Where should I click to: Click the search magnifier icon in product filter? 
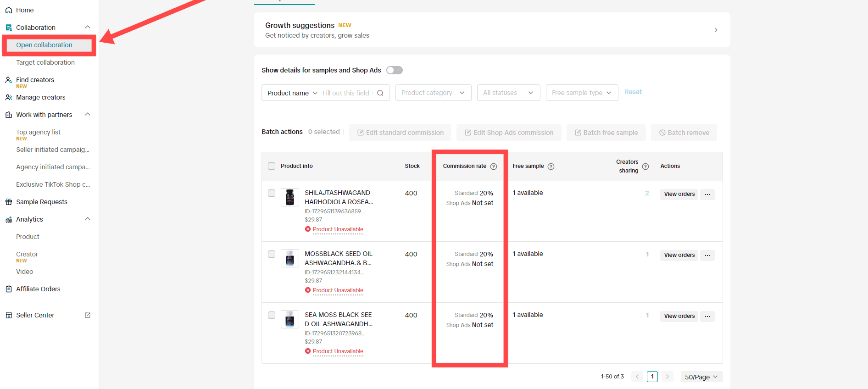pyautogui.click(x=380, y=93)
